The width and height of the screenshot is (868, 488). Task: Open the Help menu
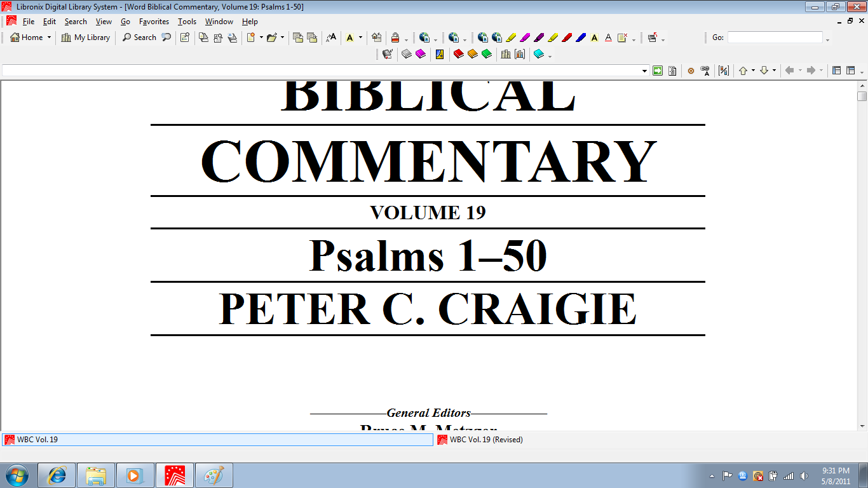[x=250, y=22]
